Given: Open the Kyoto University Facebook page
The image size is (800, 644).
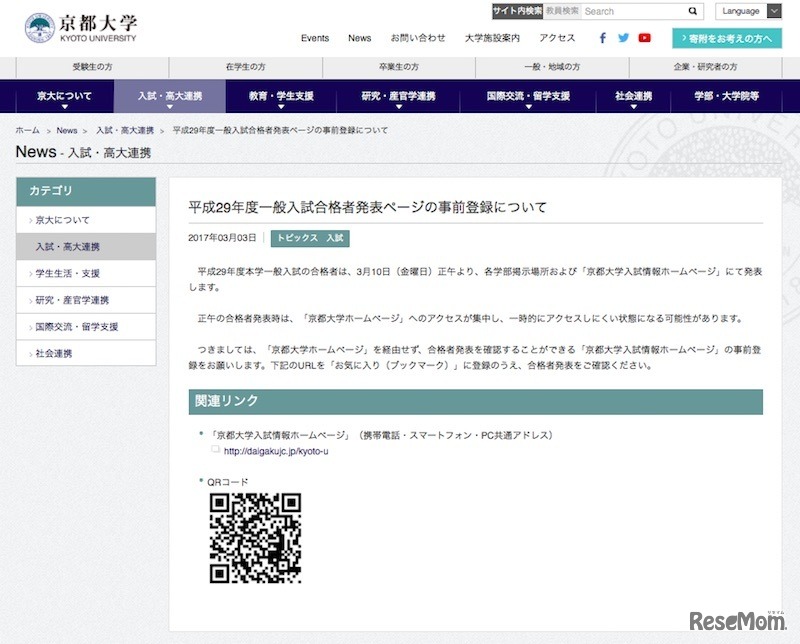Looking at the screenshot, I should (x=601, y=38).
